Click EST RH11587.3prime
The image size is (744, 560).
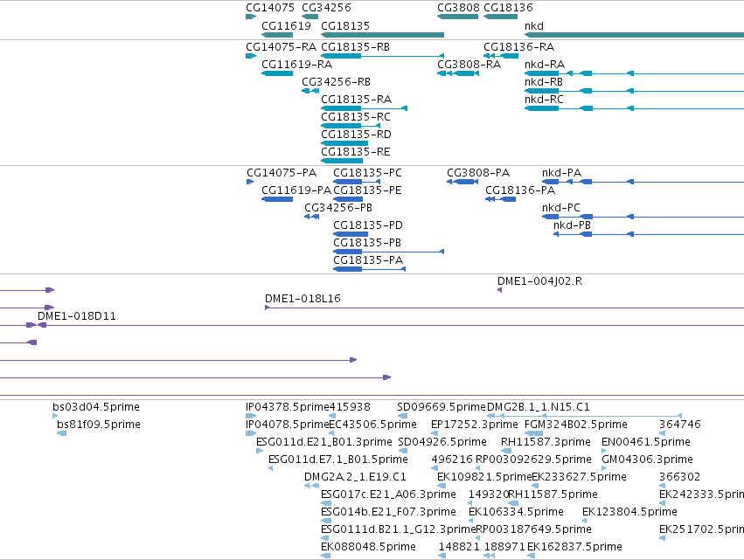(x=506, y=451)
